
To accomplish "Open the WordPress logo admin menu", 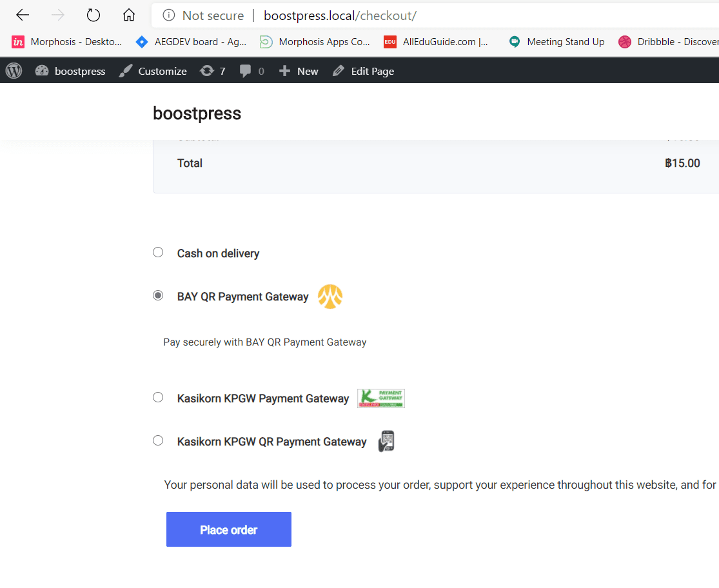I will 14,71.
